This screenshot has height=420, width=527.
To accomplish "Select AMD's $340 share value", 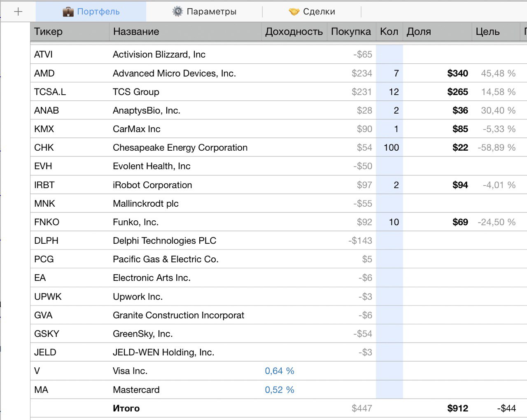I will (x=458, y=73).
